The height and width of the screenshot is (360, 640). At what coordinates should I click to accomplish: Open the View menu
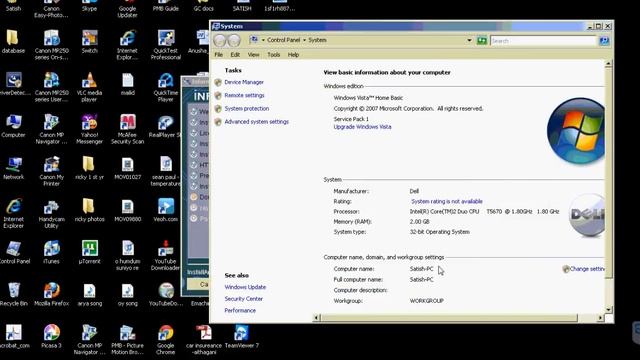point(253,55)
